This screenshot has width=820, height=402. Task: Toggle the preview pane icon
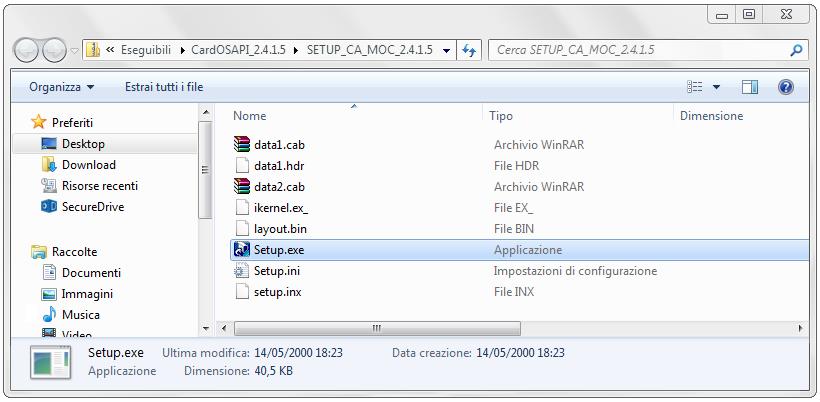[750, 87]
